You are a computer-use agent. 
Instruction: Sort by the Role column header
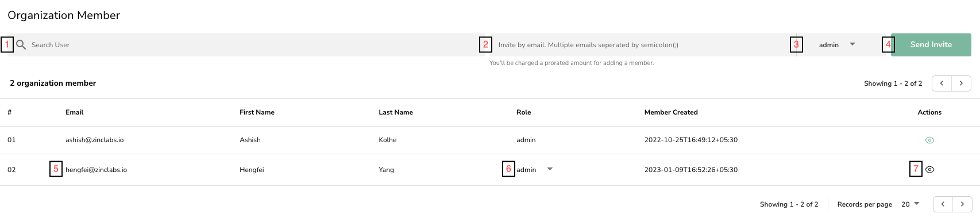click(x=523, y=112)
